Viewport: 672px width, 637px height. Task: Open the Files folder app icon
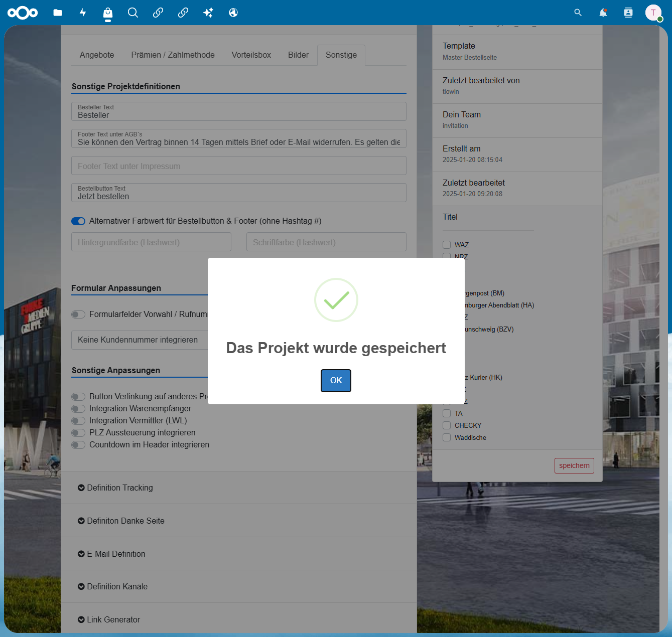coord(58,13)
